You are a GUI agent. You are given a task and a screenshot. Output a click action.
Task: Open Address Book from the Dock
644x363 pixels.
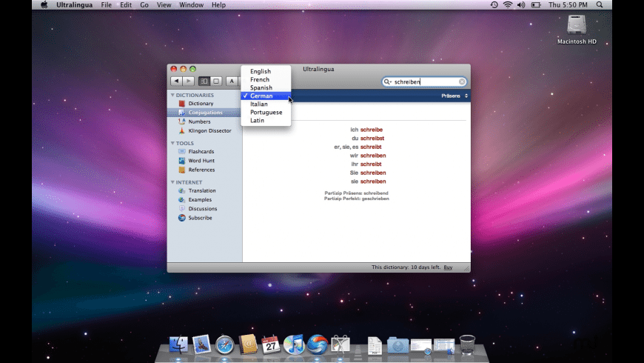point(248,344)
